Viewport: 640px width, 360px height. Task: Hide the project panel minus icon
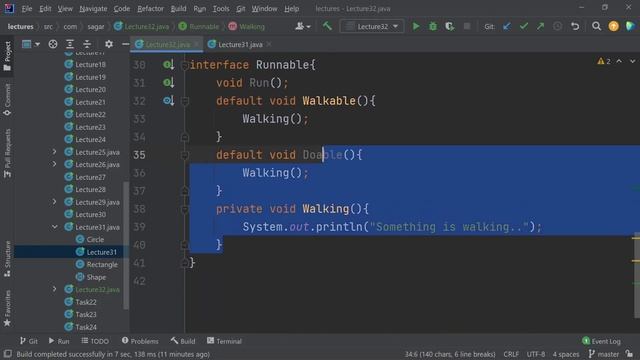pos(125,44)
